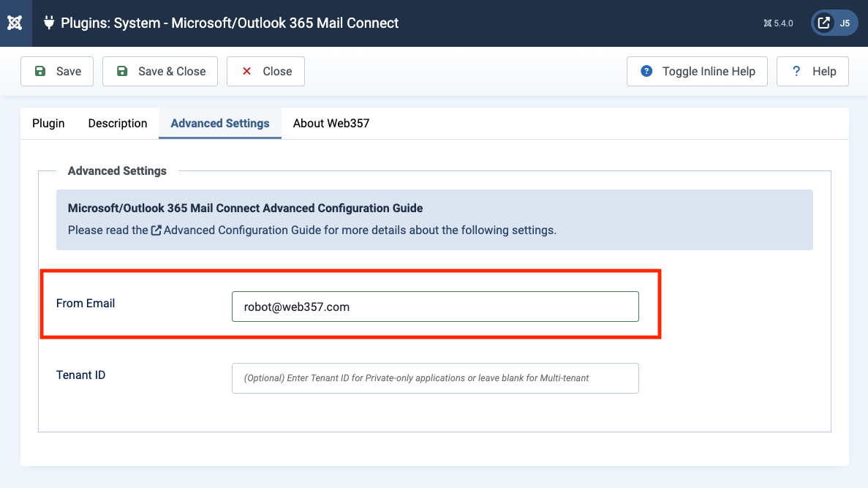This screenshot has height=488, width=868.
Task: Close the plugin editor
Action: coord(265,72)
